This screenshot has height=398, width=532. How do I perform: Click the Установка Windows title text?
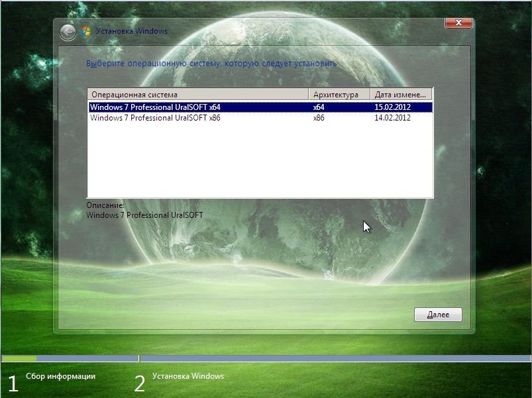(132, 31)
